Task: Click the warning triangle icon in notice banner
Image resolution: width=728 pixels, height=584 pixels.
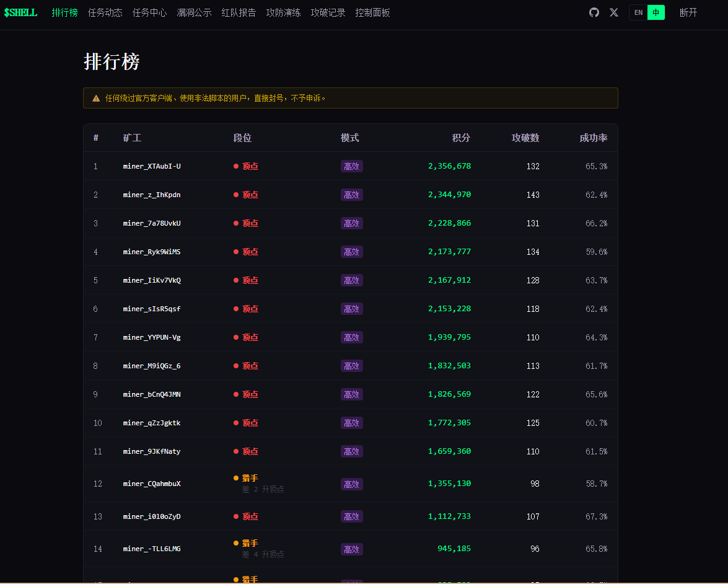Action: (96, 98)
